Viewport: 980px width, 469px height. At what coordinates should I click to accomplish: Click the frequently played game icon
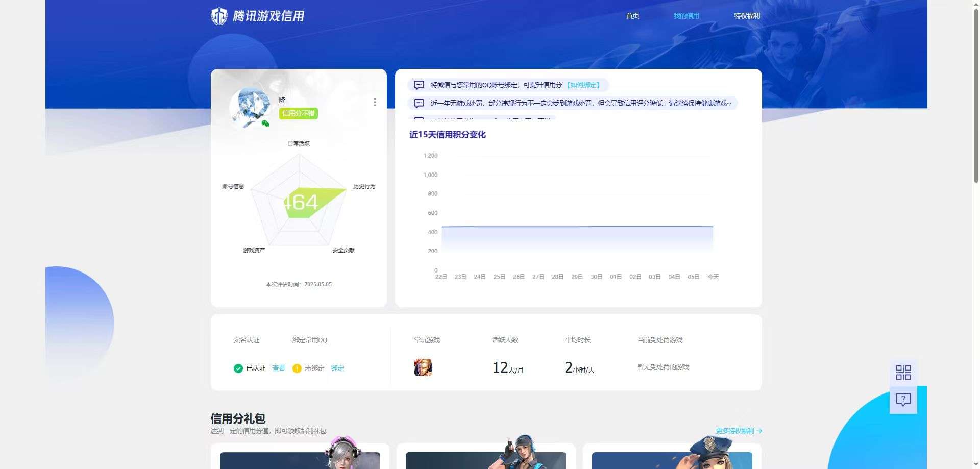[423, 367]
